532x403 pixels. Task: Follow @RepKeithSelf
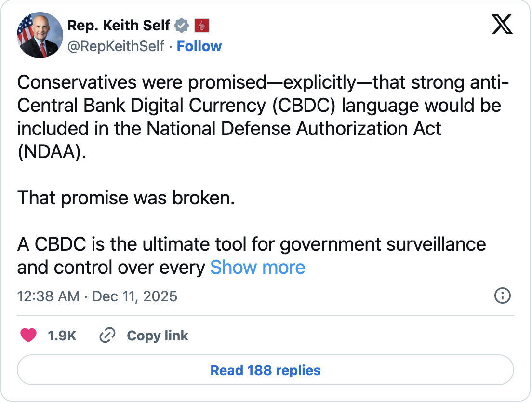199,46
